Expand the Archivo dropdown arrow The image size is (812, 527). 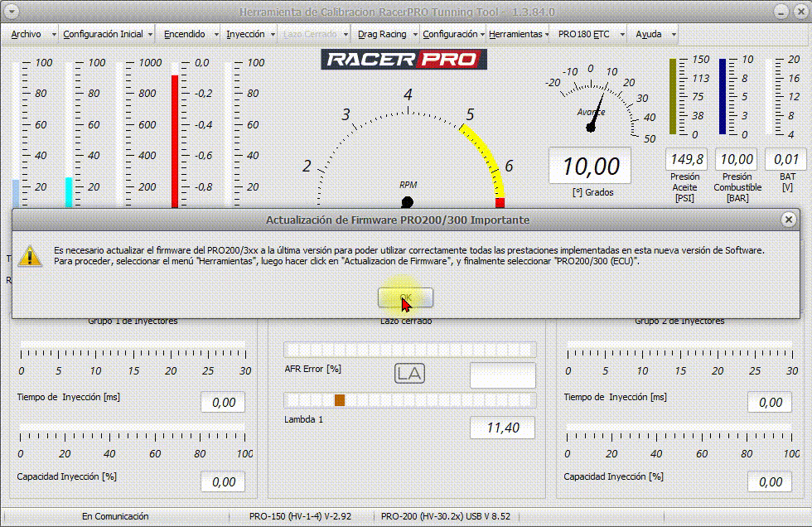click(x=53, y=35)
